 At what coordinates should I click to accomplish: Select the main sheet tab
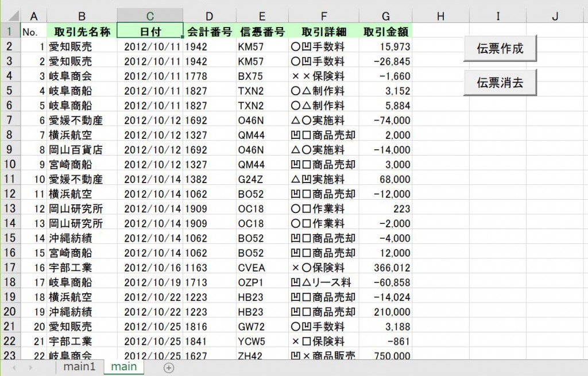tap(124, 366)
